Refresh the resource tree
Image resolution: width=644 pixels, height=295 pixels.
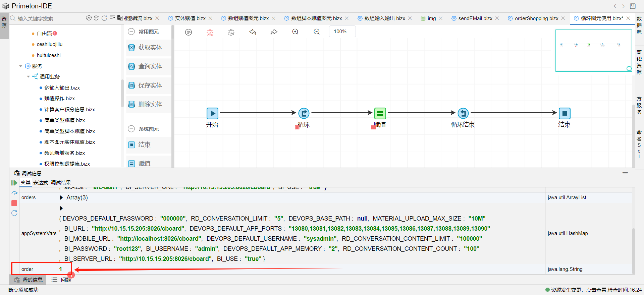click(x=104, y=18)
